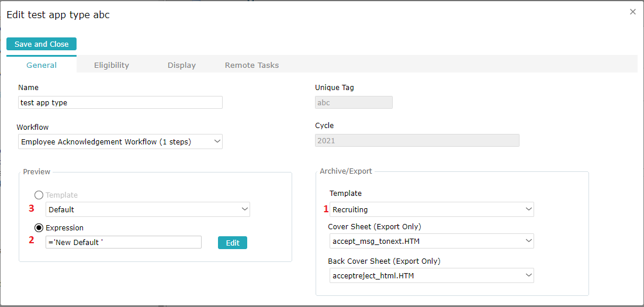Screen dimensions: 644x307
Task: Click the Cycle field showing 2021
Action: click(x=417, y=140)
